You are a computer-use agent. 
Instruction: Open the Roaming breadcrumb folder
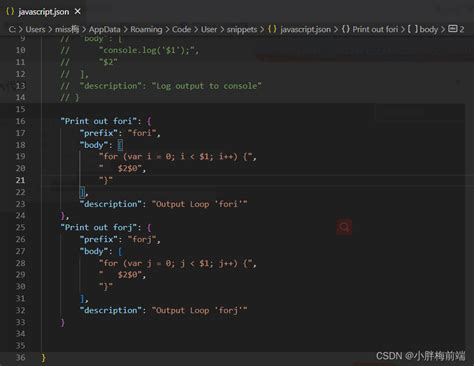(x=146, y=29)
